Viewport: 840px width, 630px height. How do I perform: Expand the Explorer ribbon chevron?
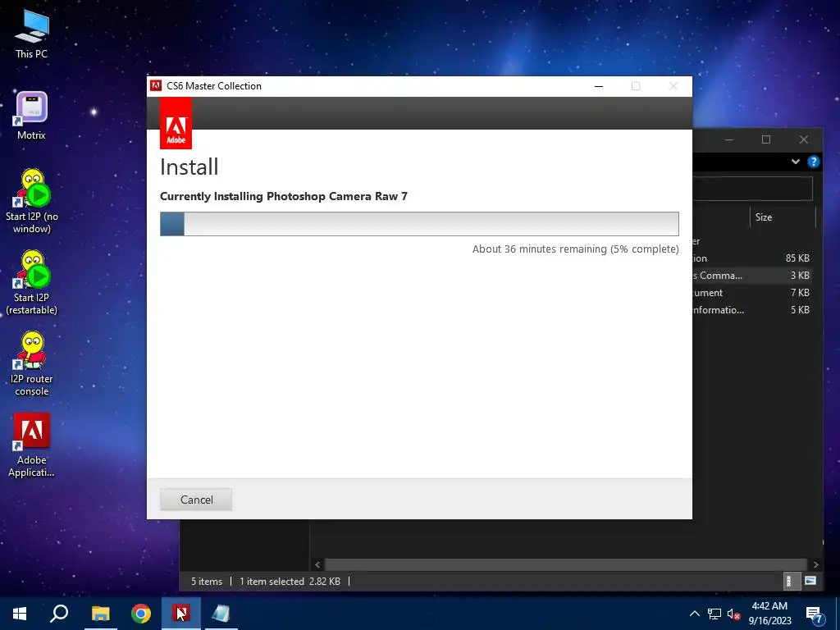point(796,162)
